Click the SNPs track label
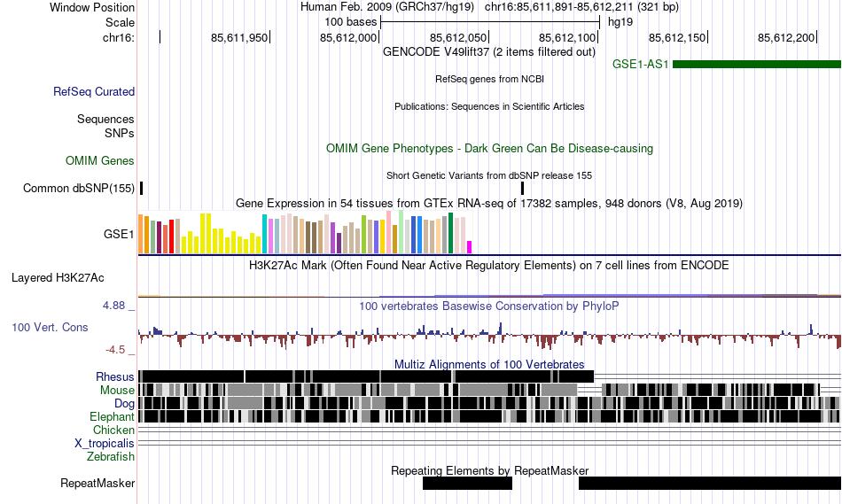 pyautogui.click(x=120, y=133)
